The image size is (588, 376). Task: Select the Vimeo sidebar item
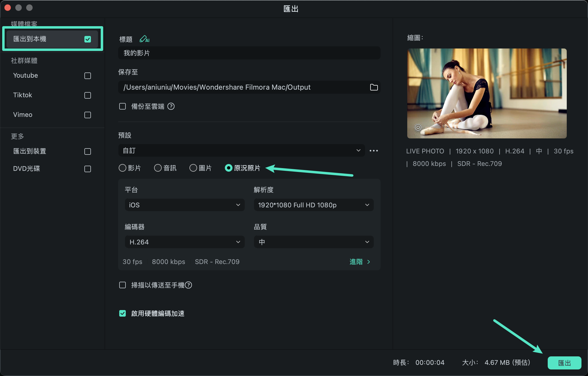[x=52, y=115]
